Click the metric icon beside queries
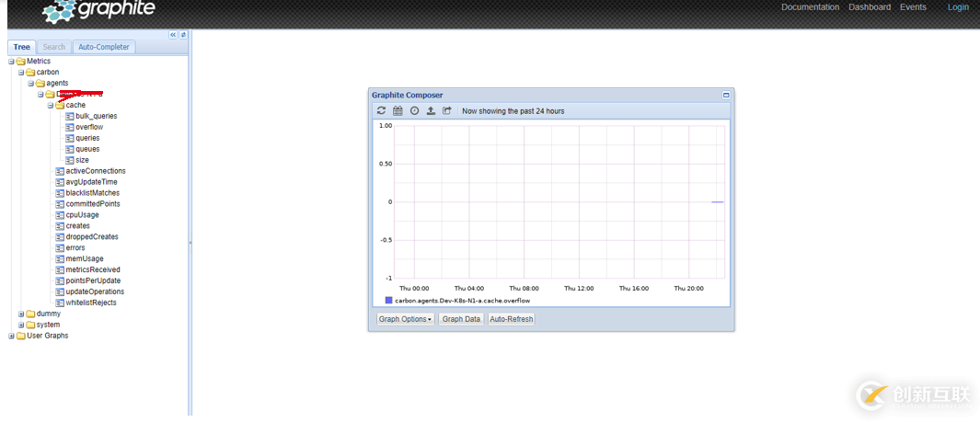The height and width of the screenshot is (422, 980). (x=69, y=138)
